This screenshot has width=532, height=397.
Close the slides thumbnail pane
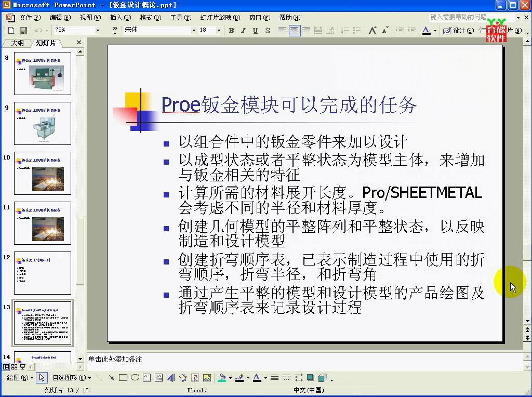[79, 43]
